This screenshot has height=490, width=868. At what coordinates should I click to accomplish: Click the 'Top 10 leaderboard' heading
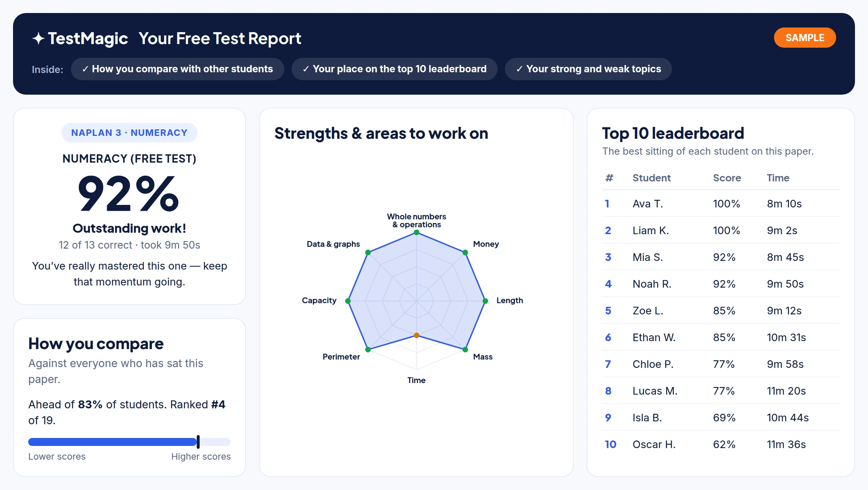[x=673, y=133]
